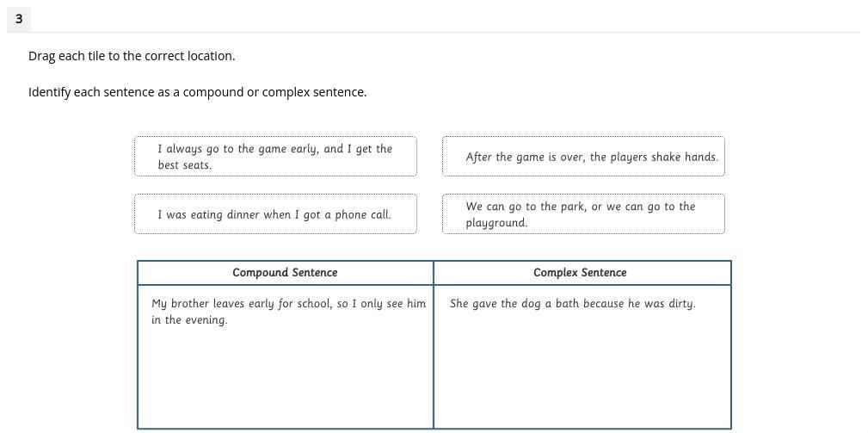
Task: Click the question number 3 badge
Action: (18, 18)
